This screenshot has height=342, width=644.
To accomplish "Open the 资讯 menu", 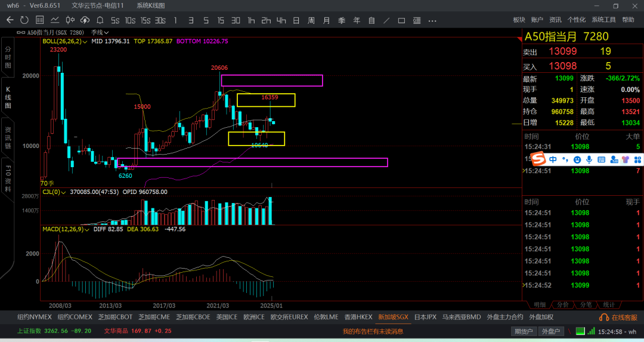I will point(555,20).
